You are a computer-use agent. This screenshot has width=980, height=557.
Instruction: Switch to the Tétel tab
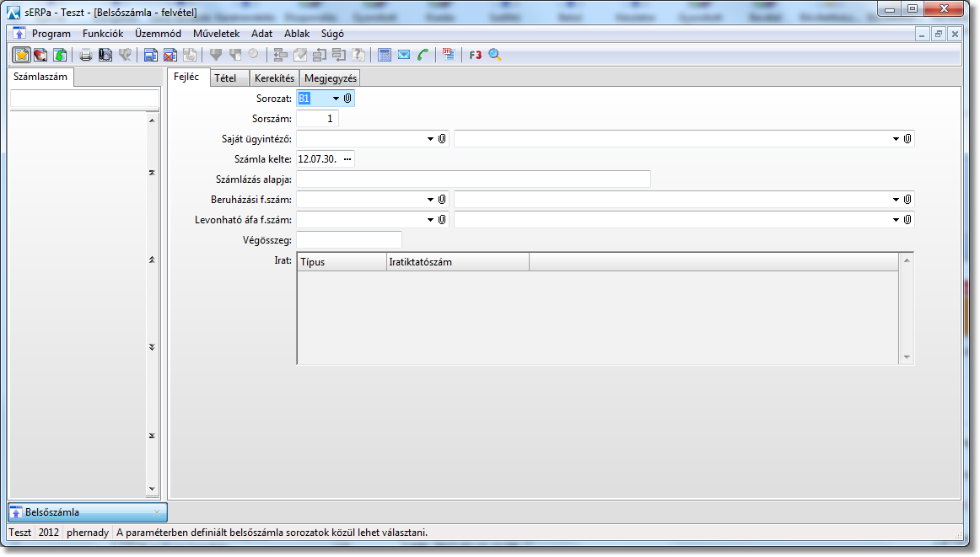coord(225,78)
